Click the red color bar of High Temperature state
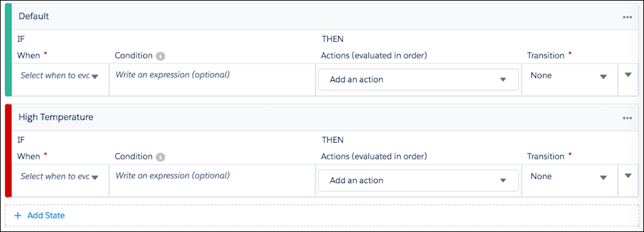This screenshot has height=232, width=644. coord(8,150)
